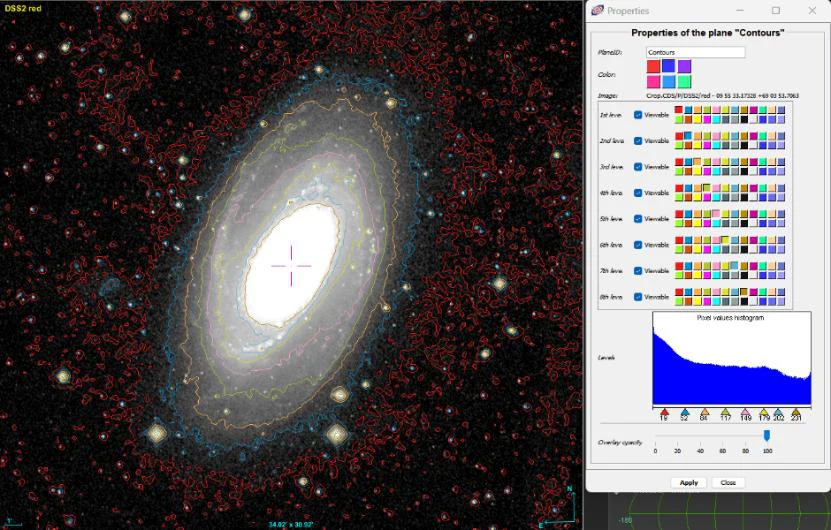Click the field size text 34.02' x 30.02'
This screenshot has height=530, width=831.
click(x=291, y=525)
